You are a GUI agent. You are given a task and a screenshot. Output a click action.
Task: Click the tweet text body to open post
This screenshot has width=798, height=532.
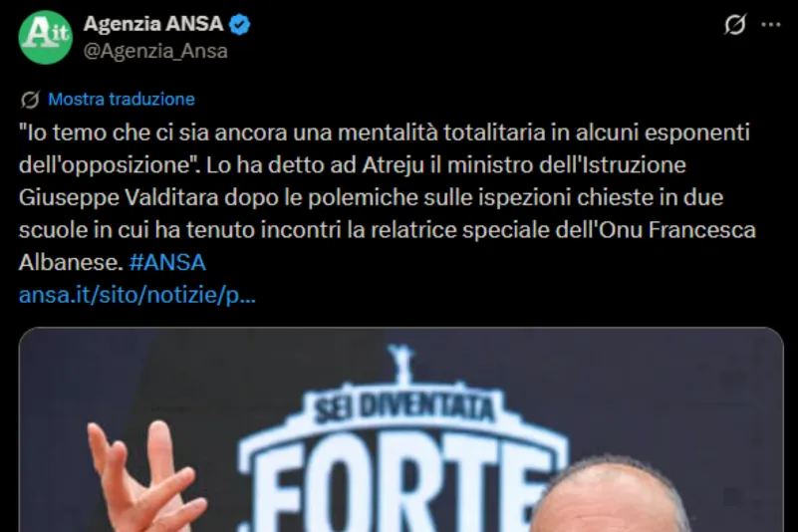[x=388, y=197]
